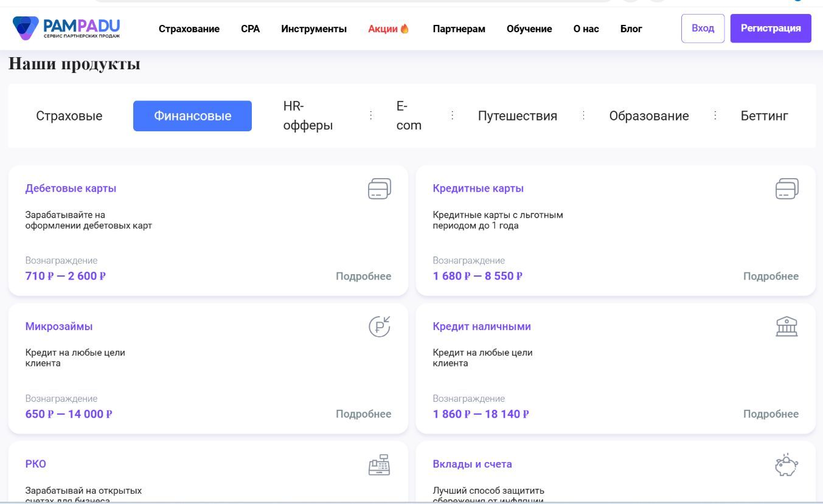This screenshot has width=823, height=504.
Task: Switch to the Беттинг tab
Action: [x=764, y=116]
